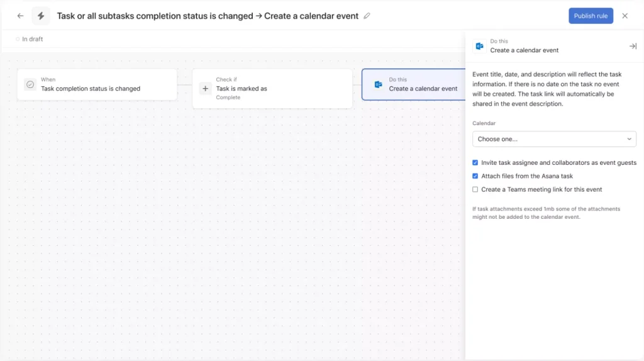Enable Create a Teams meeting link

pos(475,189)
